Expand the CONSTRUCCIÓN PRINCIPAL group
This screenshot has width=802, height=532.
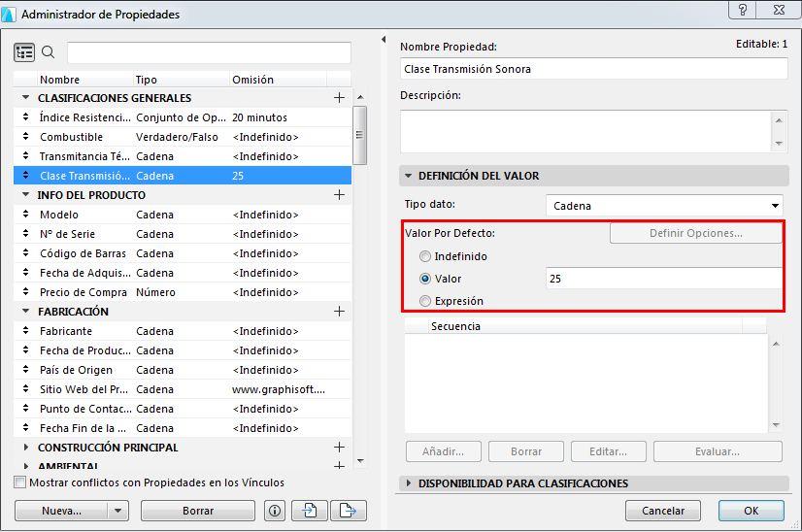click(x=26, y=448)
